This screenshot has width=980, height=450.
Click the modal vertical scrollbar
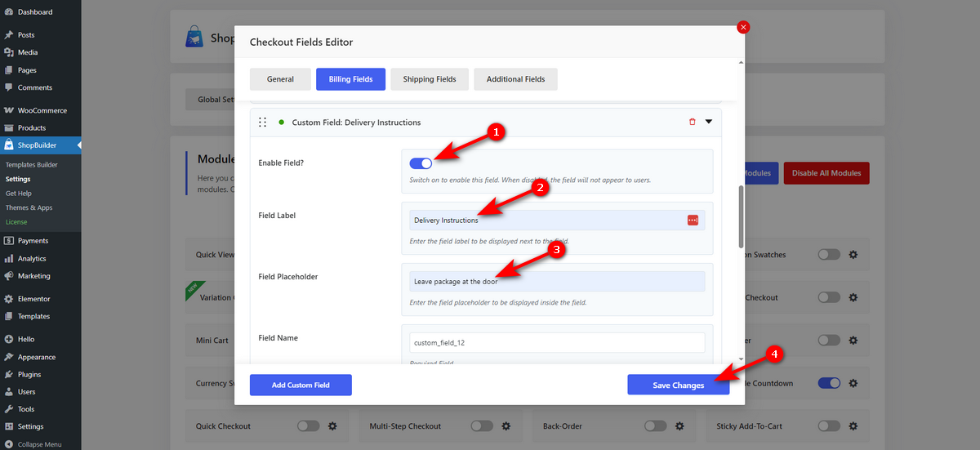point(741,216)
